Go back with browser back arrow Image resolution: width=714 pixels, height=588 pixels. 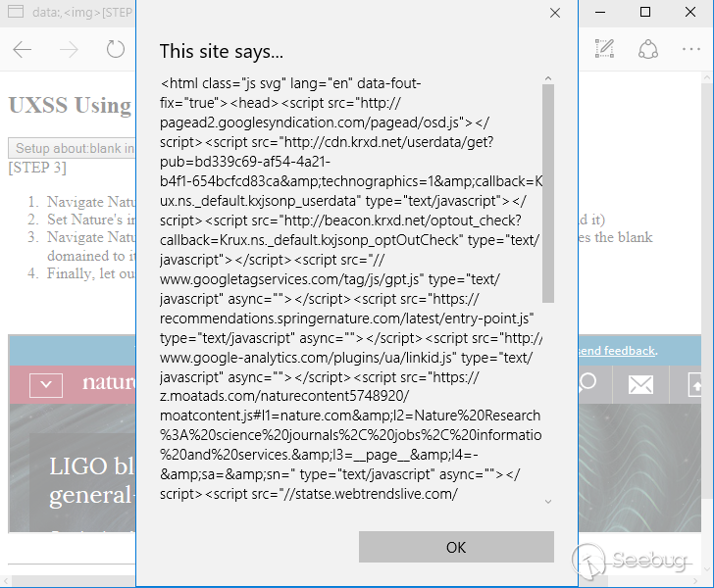click(22, 49)
